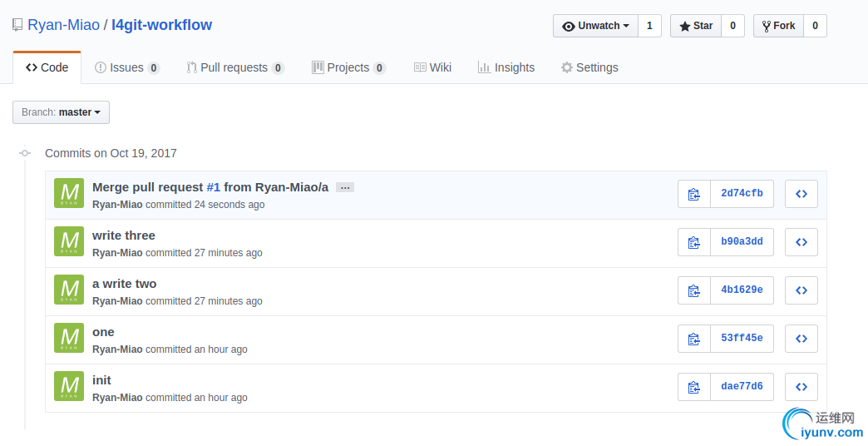Screen dimensions: 868x446
Task: Copy full SHA for commit 4b1629e
Action: point(694,290)
